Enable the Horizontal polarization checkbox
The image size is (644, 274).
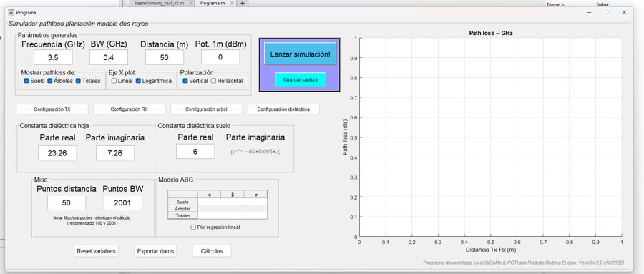pyautogui.click(x=213, y=81)
